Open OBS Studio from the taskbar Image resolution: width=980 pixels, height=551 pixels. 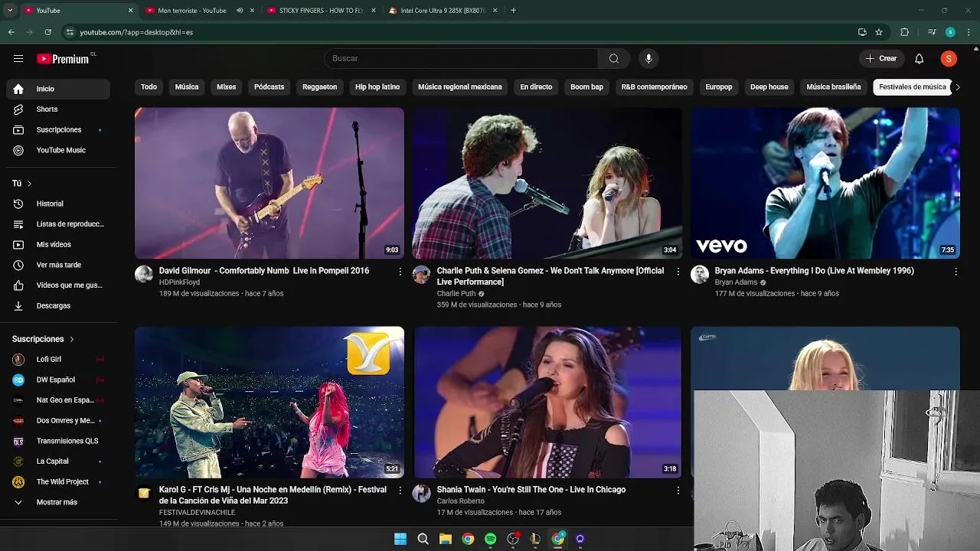coord(513,539)
